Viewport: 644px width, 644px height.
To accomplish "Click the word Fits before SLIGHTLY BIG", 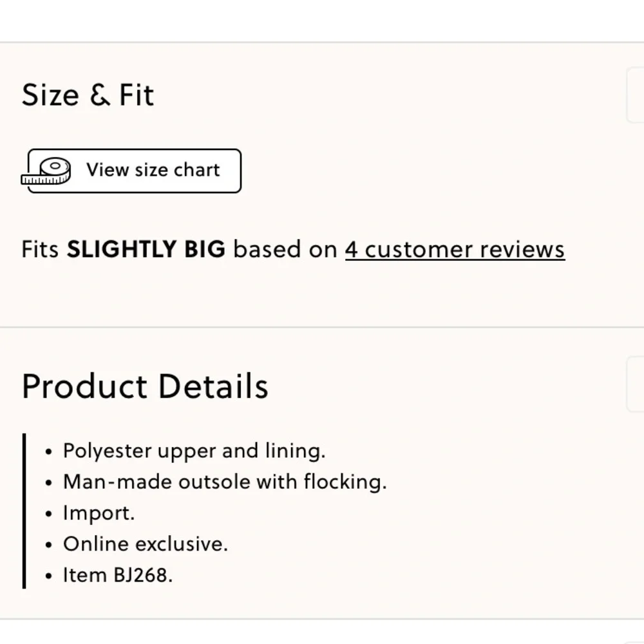I will coord(40,249).
